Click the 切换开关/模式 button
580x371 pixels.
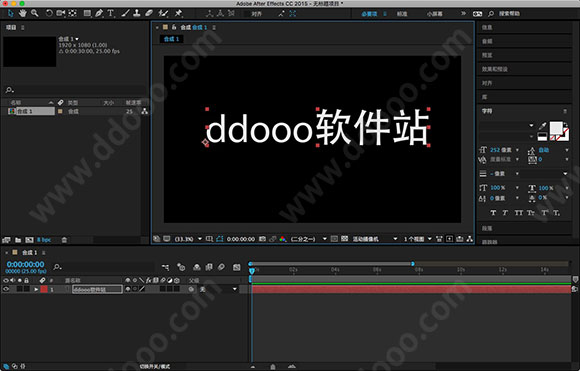point(155,366)
